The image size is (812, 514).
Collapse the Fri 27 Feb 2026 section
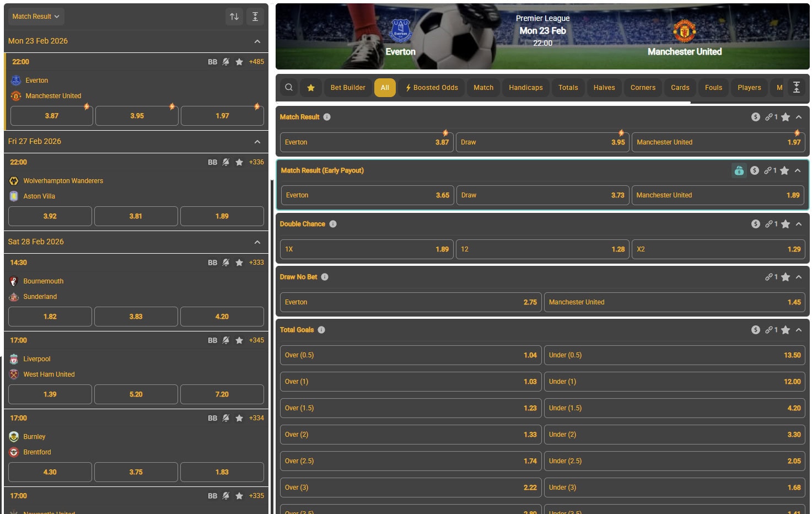(x=257, y=142)
